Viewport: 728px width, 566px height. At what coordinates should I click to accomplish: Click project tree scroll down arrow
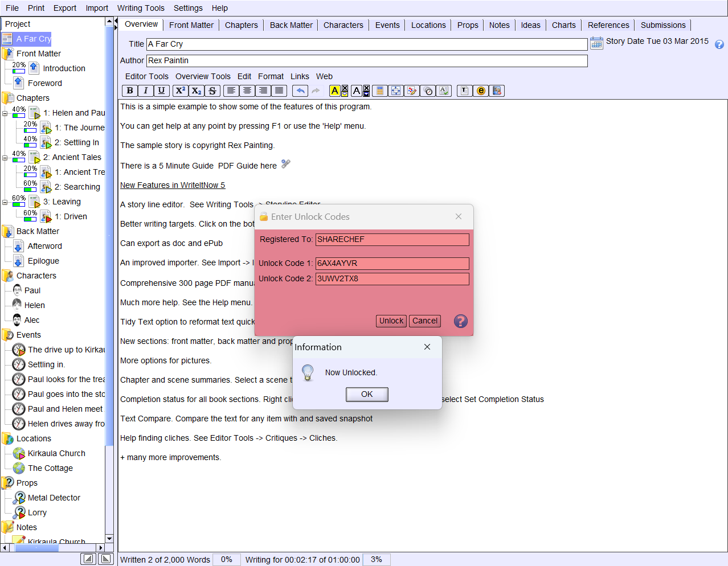pyautogui.click(x=109, y=538)
